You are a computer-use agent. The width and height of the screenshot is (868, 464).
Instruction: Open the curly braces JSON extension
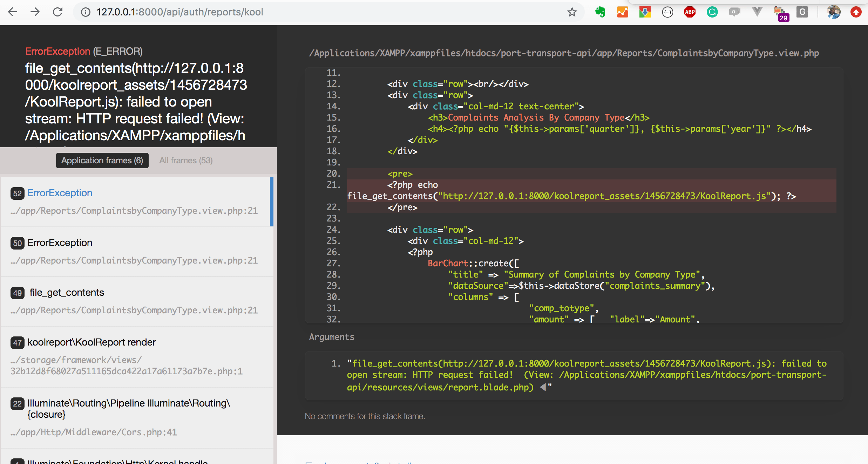click(x=667, y=12)
